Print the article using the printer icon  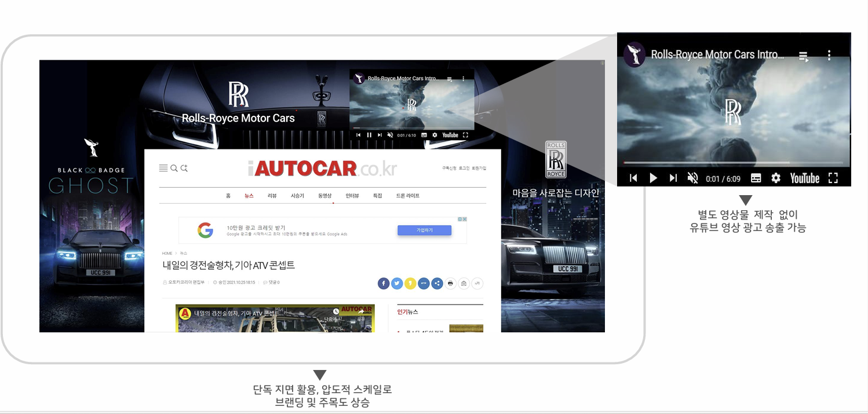[451, 283]
